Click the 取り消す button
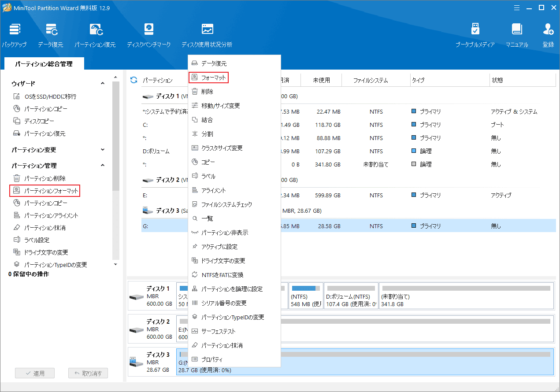The image size is (560, 392). 88,373
